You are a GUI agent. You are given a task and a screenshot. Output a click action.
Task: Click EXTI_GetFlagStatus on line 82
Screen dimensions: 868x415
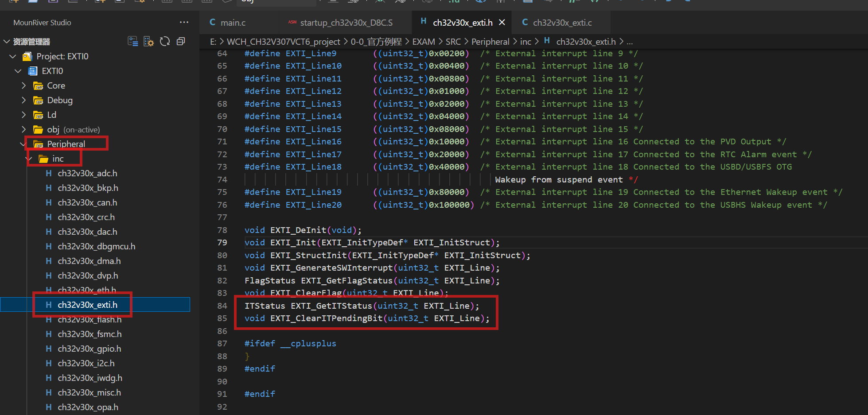(346, 280)
